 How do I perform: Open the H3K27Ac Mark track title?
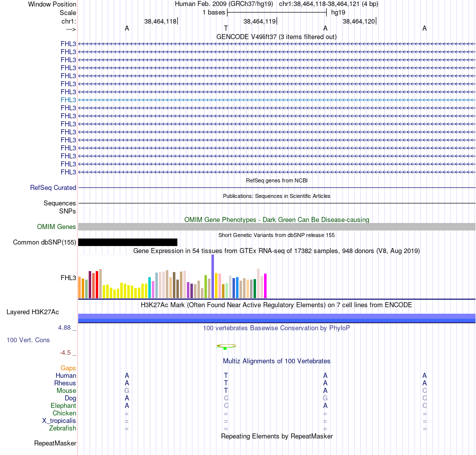coord(277,305)
